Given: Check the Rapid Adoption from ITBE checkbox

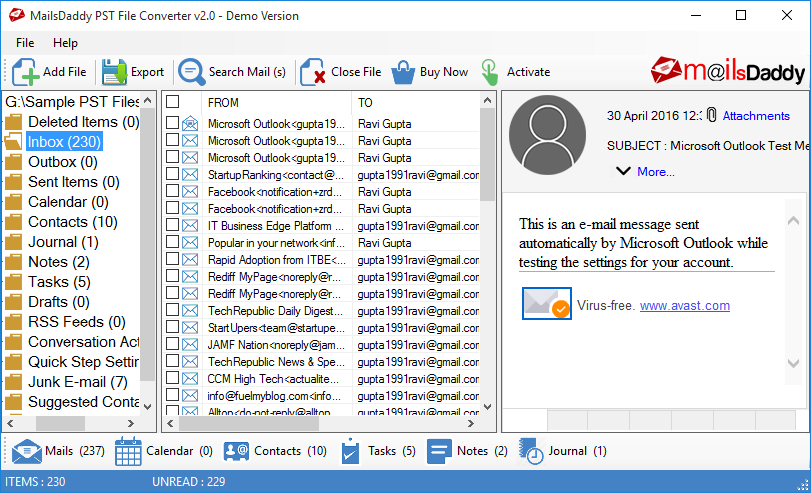Looking at the screenshot, I should (x=172, y=259).
